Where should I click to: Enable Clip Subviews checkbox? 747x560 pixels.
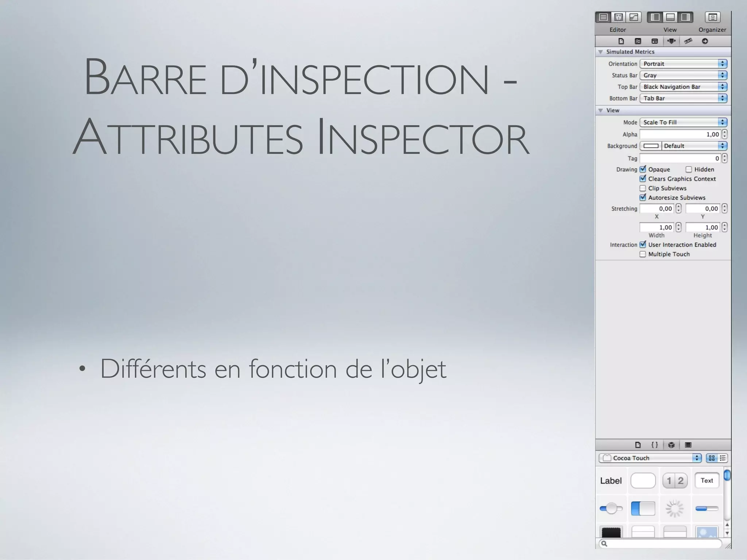(x=643, y=188)
